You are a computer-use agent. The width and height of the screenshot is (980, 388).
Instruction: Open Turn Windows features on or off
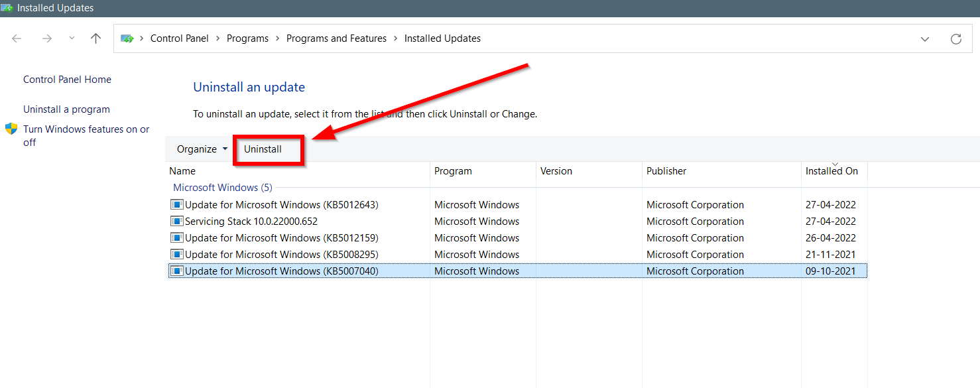click(86, 135)
